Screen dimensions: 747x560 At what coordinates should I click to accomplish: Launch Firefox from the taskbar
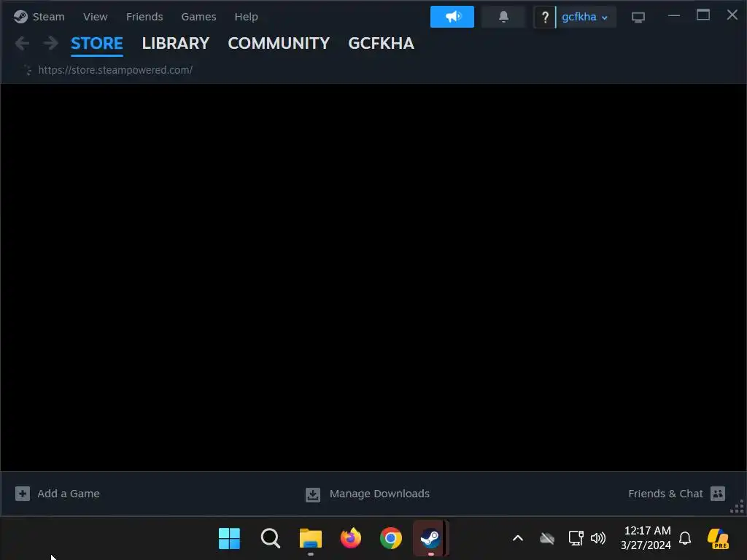pos(351,539)
